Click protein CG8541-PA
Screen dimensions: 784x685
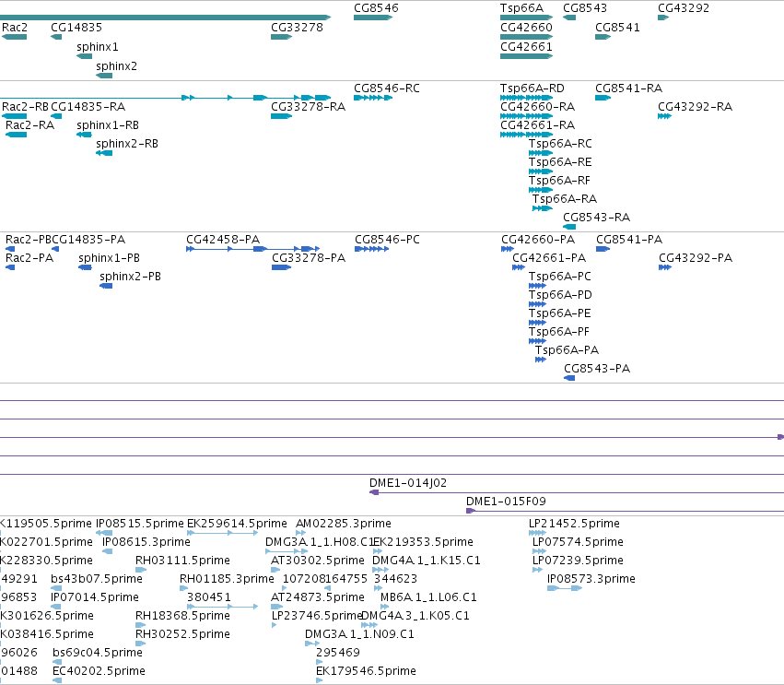[629, 241]
